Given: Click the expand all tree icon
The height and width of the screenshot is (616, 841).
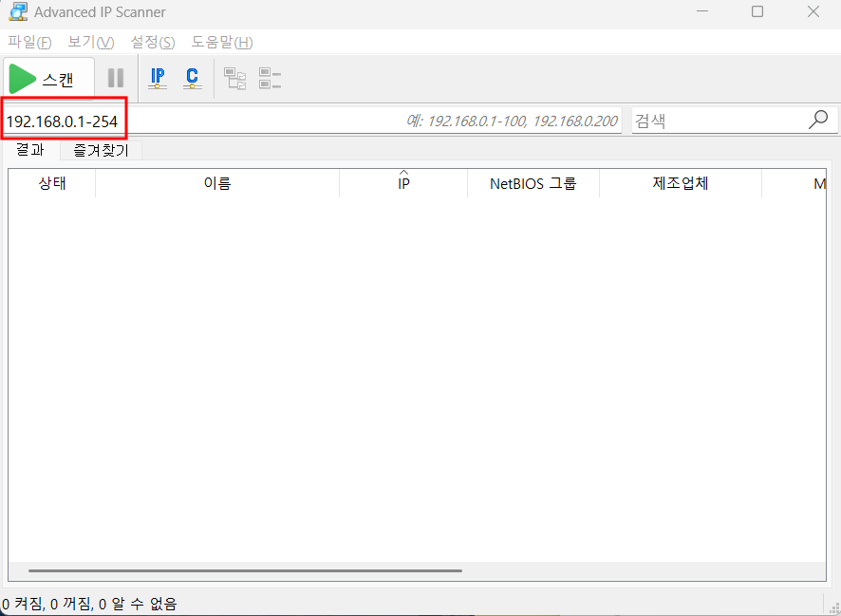Looking at the screenshot, I should click(234, 78).
